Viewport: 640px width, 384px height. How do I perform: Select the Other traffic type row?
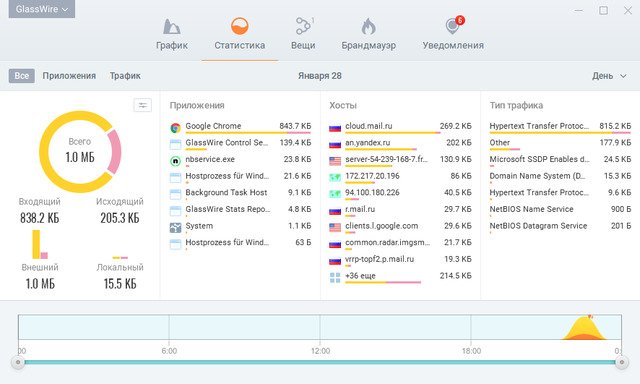[x=560, y=144]
